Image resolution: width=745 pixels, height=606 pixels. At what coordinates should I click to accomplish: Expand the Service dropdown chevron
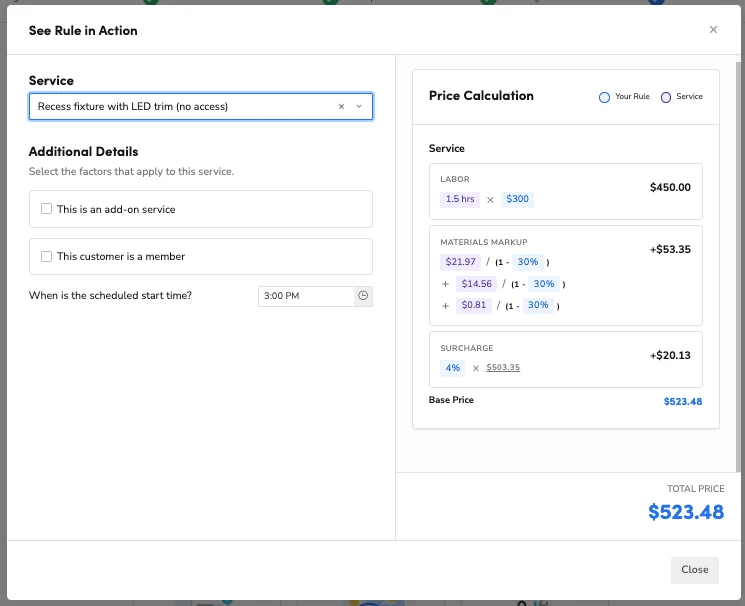coord(359,106)
